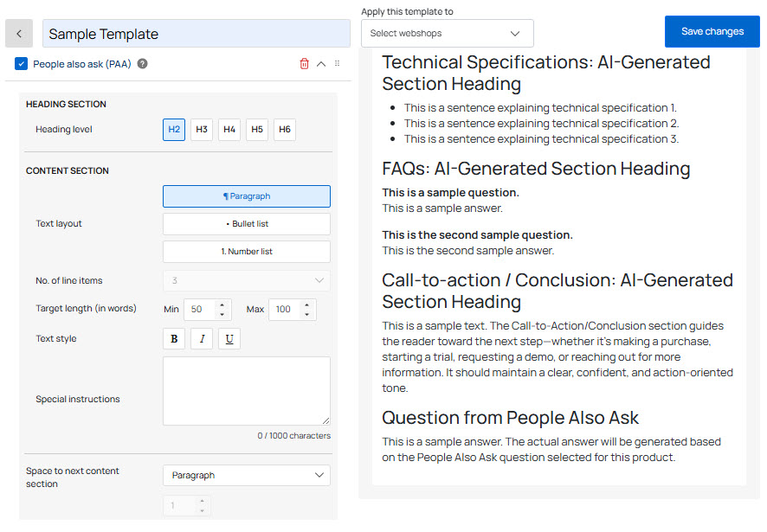Collapse the People also ask panel

(321, 64)
